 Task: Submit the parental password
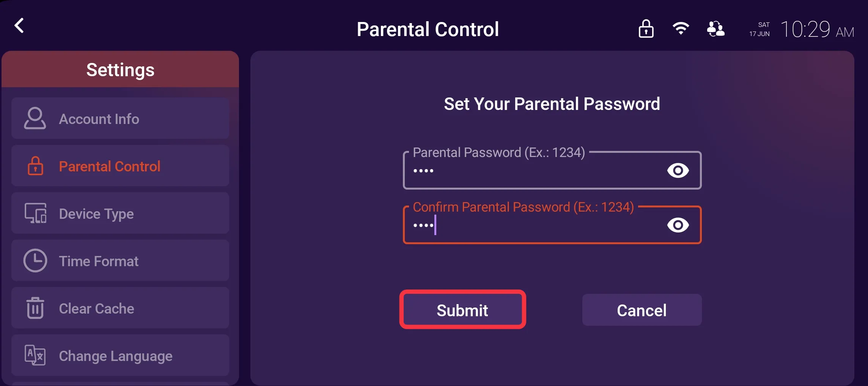click(462, 310)
